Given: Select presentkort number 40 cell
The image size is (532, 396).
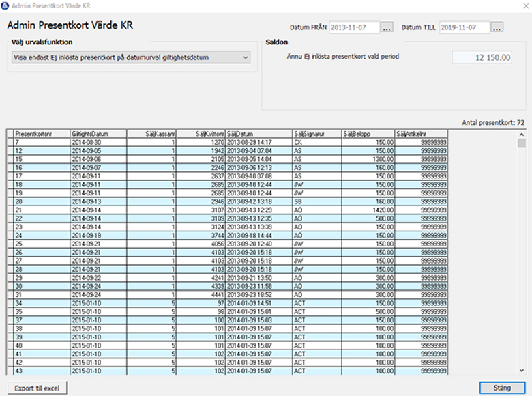Looking at the screenshot, I should pos(42,346).
